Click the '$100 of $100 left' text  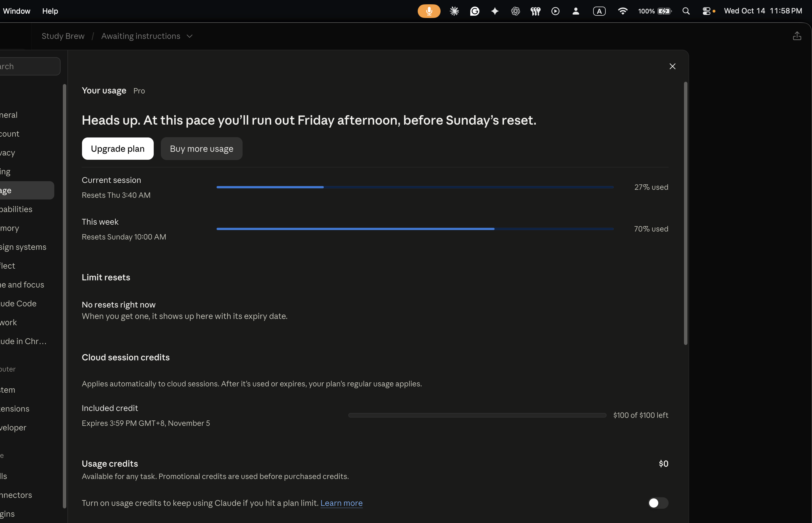[x=641, y=415]
